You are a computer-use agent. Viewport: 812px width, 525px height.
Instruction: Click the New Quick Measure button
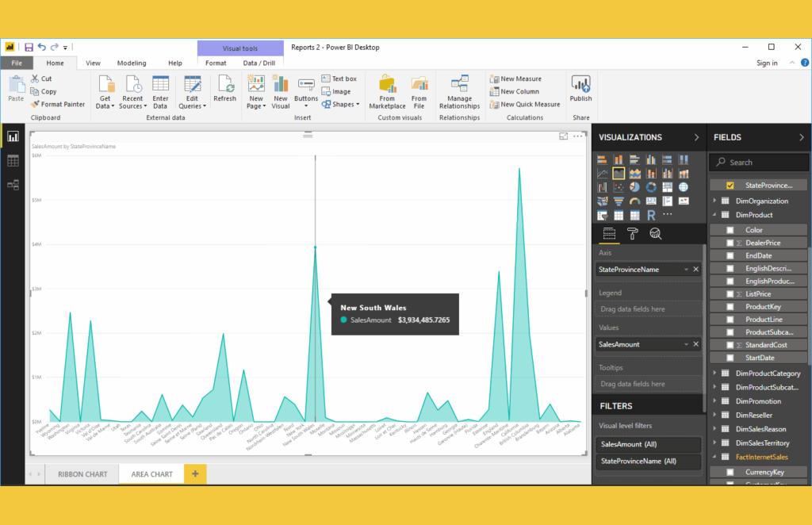pos(525,104)
